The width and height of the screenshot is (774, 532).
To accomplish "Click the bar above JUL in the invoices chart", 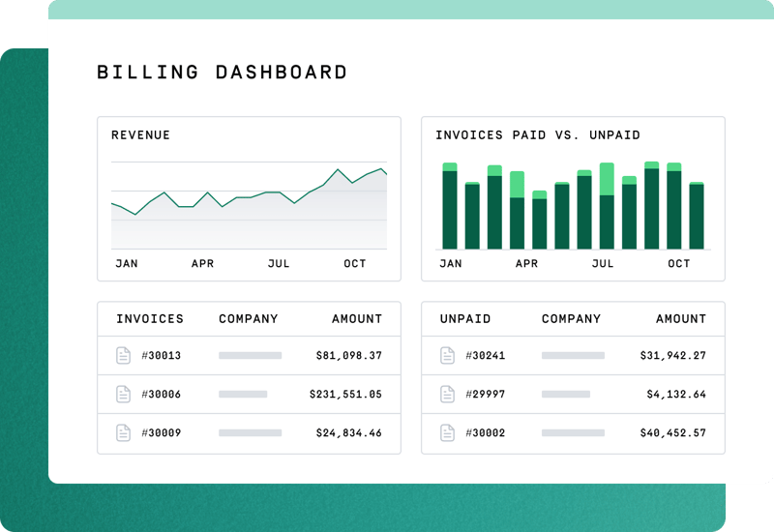I will pyautogui.click(x=607, y=206).
